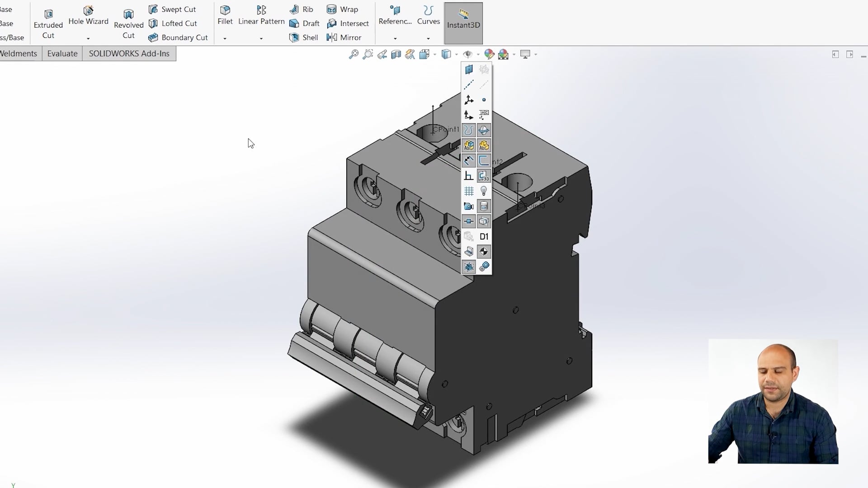Activate the Section View tool

coord(396,54)
